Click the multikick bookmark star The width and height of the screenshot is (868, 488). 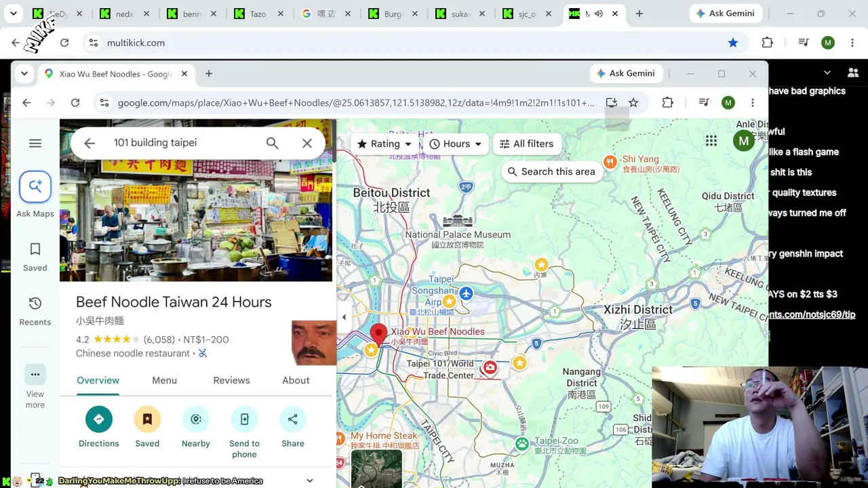(733, 43)
